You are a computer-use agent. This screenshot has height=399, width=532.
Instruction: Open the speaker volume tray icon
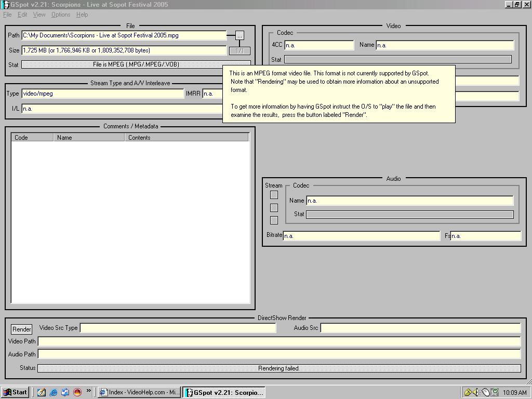(476, 393)
